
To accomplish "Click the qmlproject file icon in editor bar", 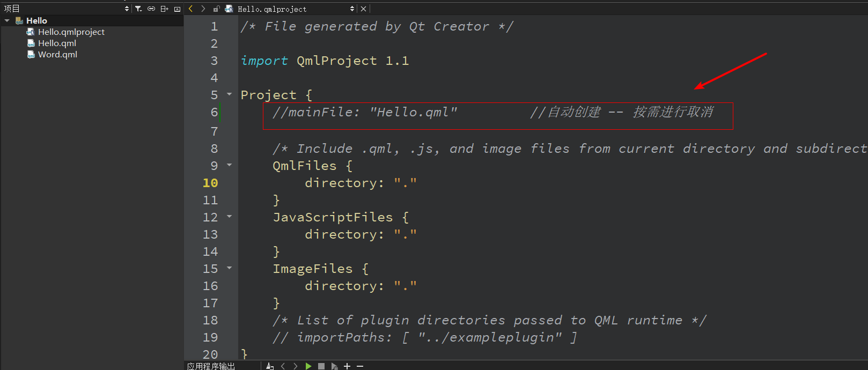I will pos(229,9).
